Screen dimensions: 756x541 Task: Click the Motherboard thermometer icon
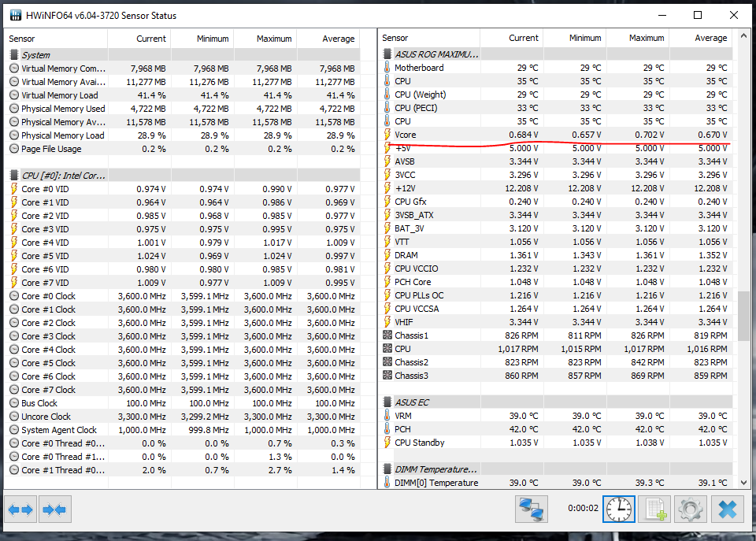point(387,68)
